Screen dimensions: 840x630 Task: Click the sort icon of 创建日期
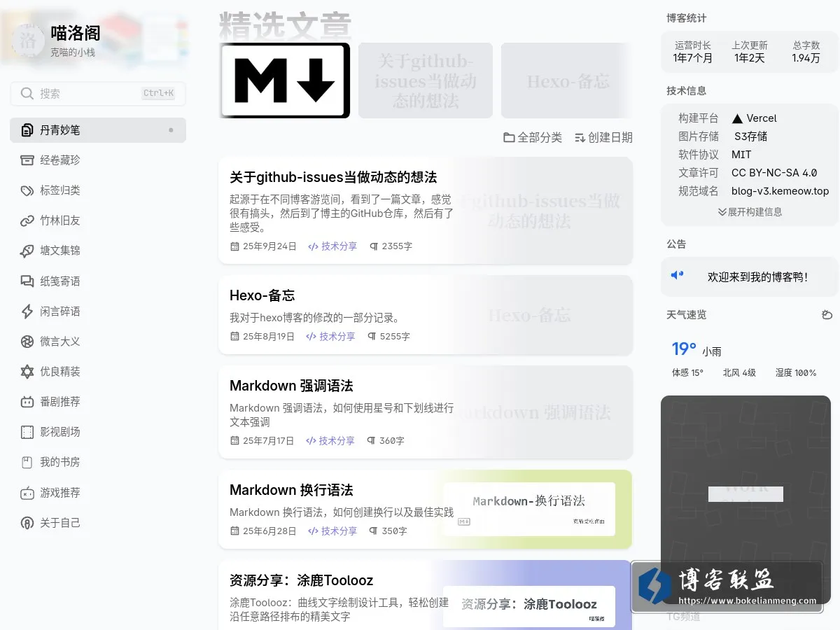point(580,138)
